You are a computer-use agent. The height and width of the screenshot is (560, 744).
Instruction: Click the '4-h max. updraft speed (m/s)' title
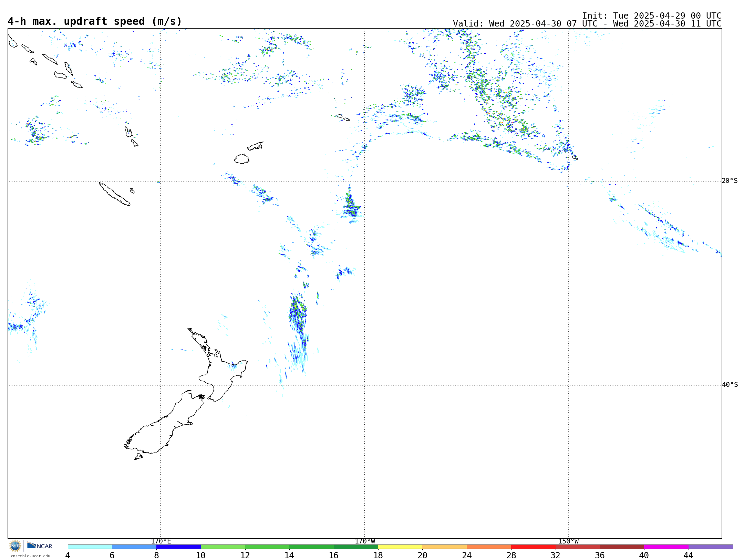(95, 21)
